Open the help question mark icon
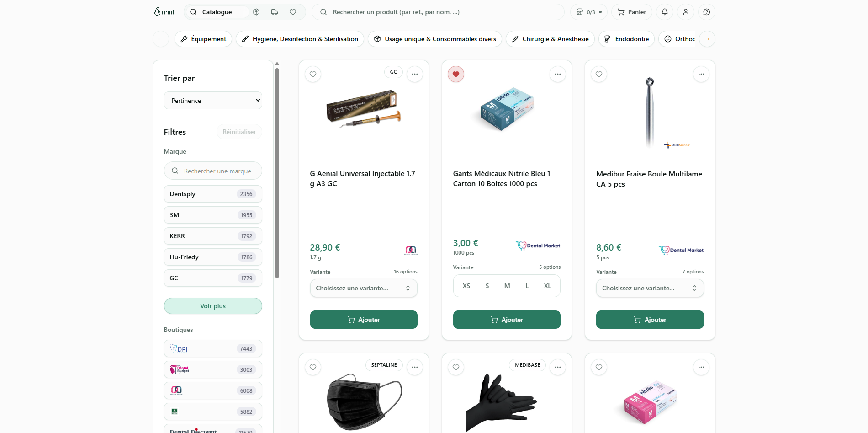The height and width of the screenshot is (433, 868). pos(707,12)
